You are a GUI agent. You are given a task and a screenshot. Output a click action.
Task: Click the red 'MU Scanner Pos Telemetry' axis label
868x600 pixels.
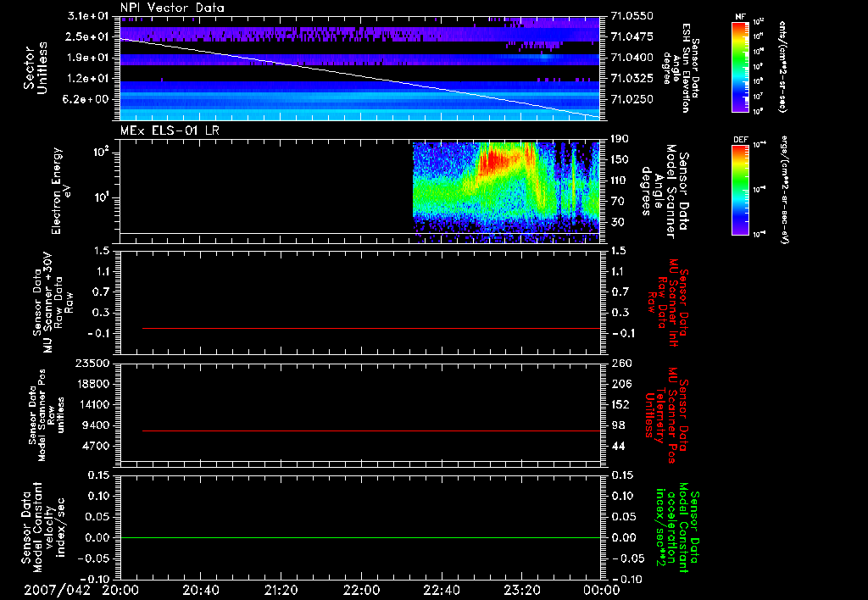(667, 415)
